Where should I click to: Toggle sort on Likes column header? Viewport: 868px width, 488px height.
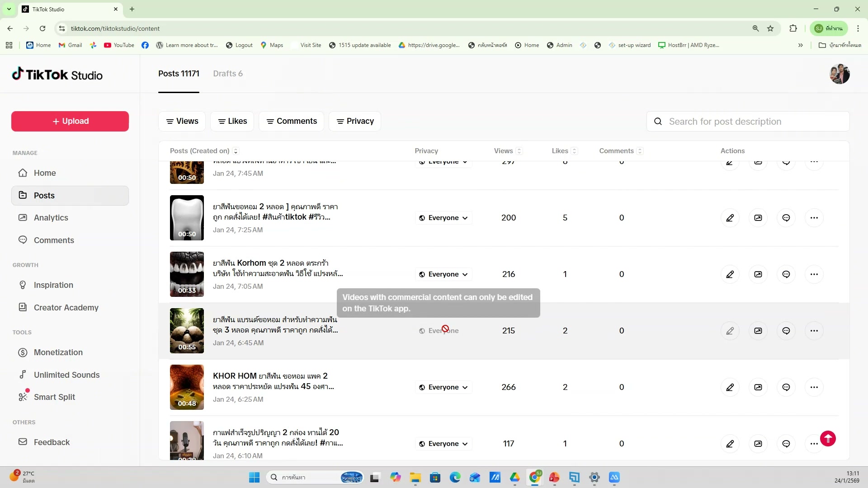click(x=574, y=151)
